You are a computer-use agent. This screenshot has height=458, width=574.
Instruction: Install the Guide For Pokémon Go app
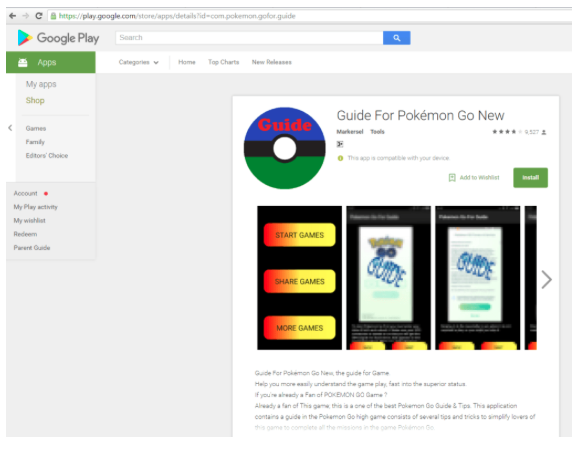(530, 178)
